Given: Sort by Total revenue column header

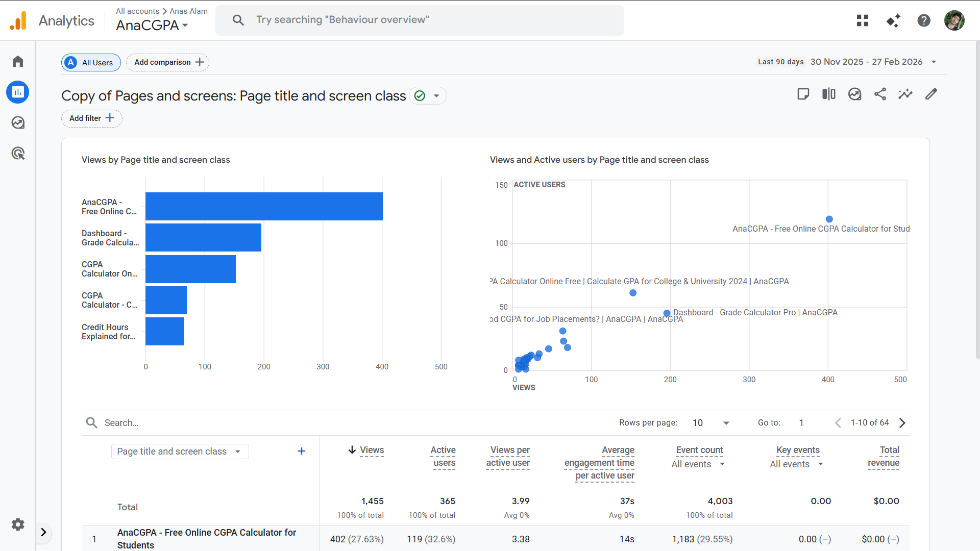Looking at the screenshot, I should [x=884, y=457].
